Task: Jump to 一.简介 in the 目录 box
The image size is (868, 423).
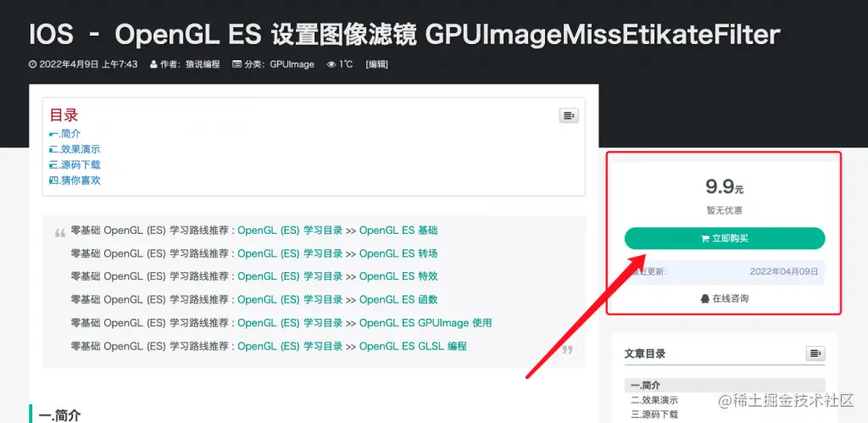Action: tap(64, 133)
